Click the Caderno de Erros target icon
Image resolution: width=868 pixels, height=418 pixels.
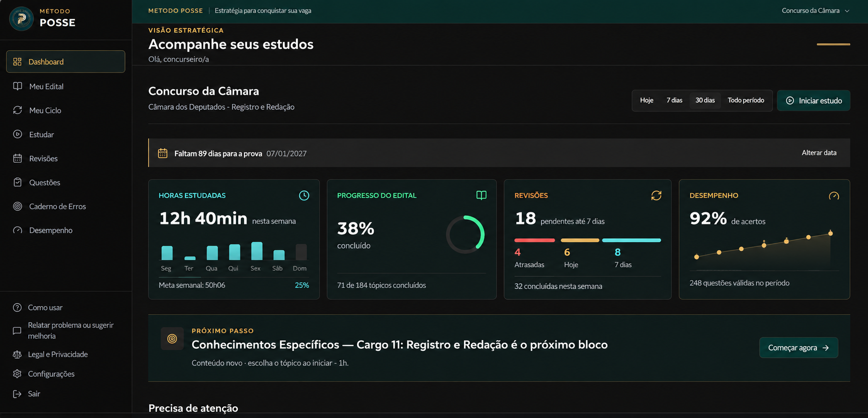pos(18,206)
